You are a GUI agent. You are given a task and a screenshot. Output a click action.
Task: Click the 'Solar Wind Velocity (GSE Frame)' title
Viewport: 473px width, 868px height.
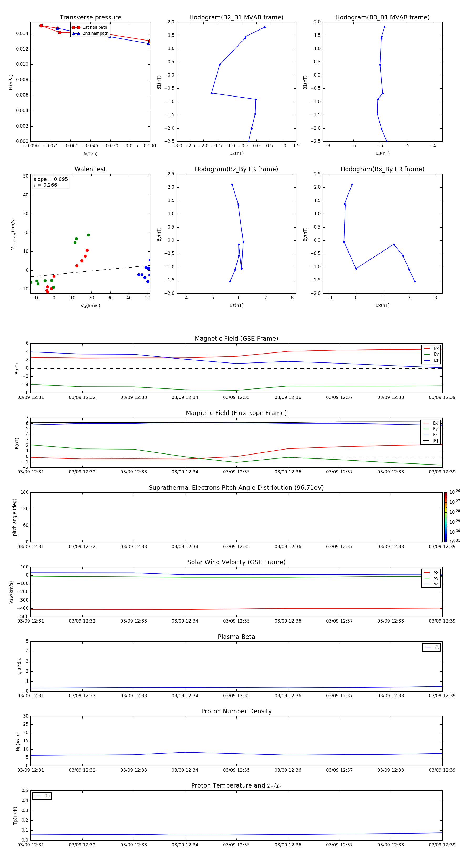tap(236, 562)
